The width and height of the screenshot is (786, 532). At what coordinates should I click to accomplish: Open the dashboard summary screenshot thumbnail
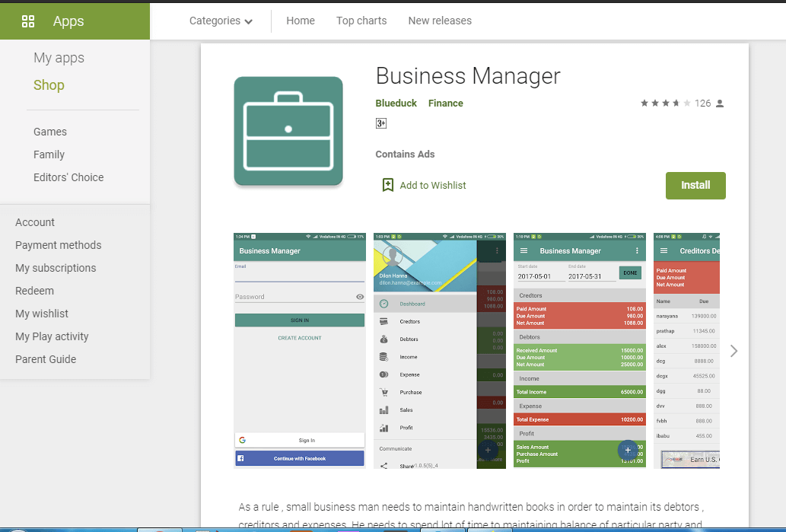(580, 351)
